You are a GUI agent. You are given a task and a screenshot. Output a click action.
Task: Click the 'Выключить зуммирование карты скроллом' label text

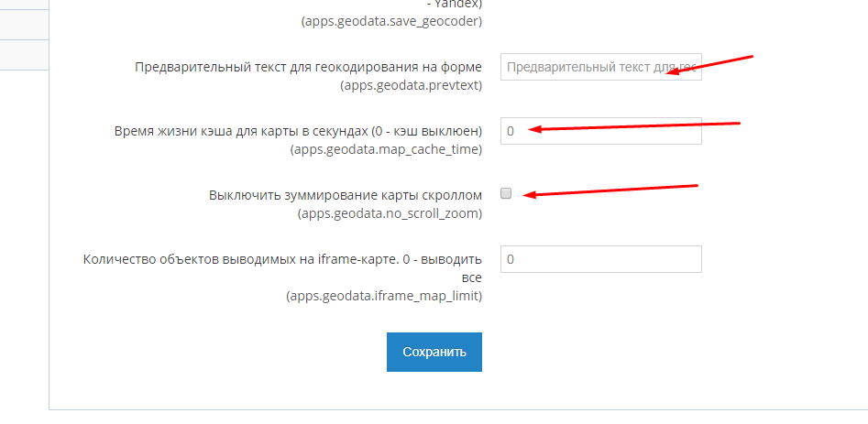coord(346,195)
